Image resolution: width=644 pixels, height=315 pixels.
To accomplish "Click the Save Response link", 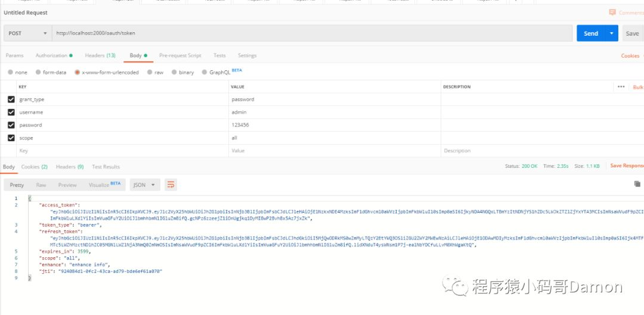I will [x=627, y=166].
